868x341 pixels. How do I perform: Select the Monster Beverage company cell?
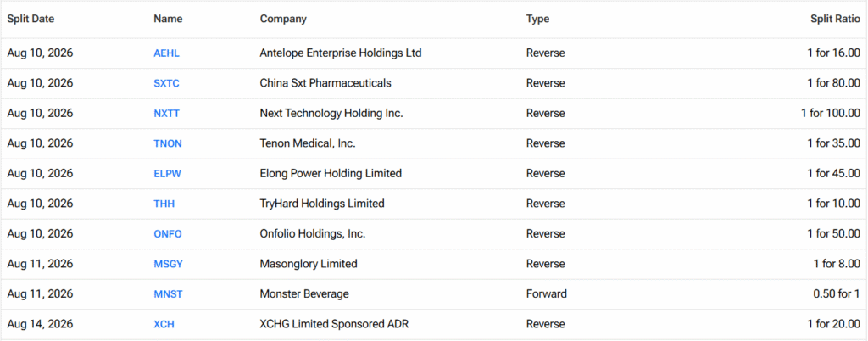[304, 294]
